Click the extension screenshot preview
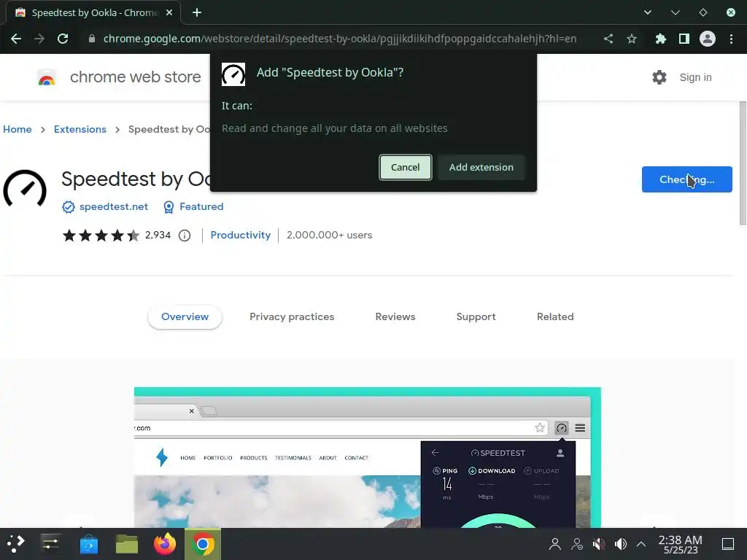747x560 pixels. [x=368, y=457]
